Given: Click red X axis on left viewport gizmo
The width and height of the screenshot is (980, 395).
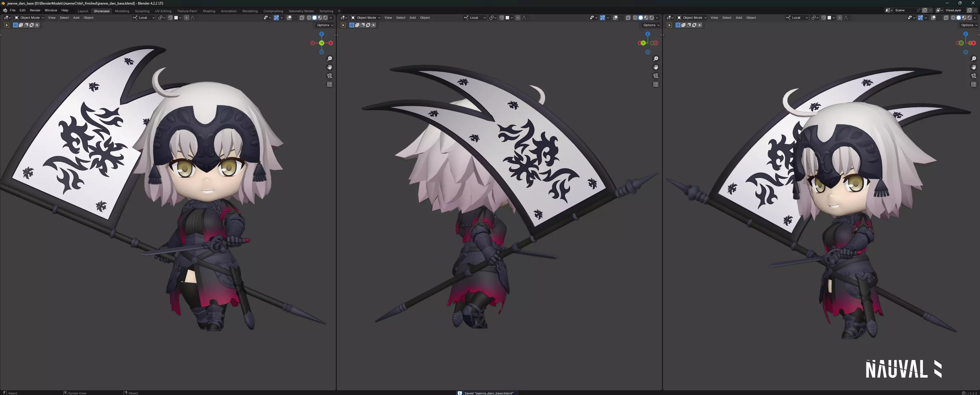Looking at the screenshot, I should pos(330,43).
